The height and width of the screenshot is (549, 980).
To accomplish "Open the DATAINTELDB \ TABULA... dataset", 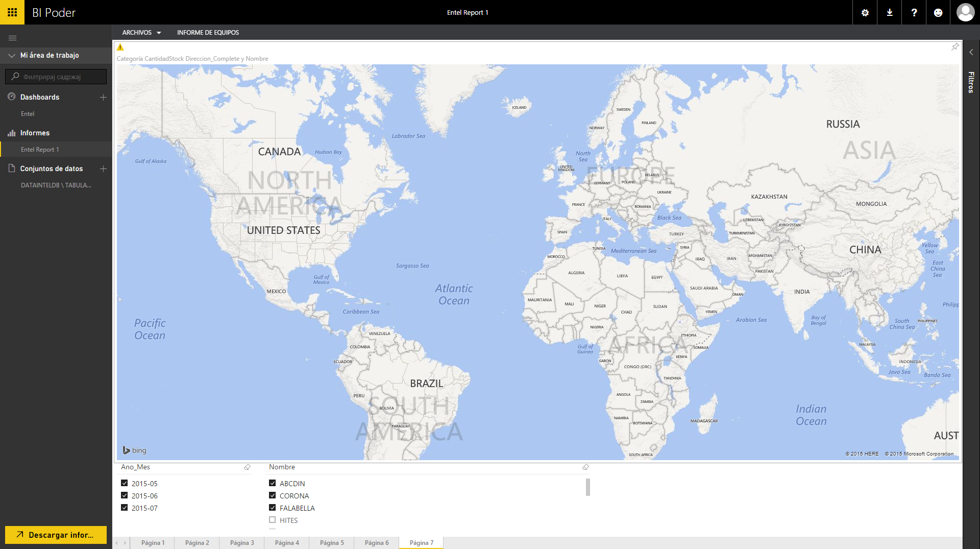I will point(56,185).
